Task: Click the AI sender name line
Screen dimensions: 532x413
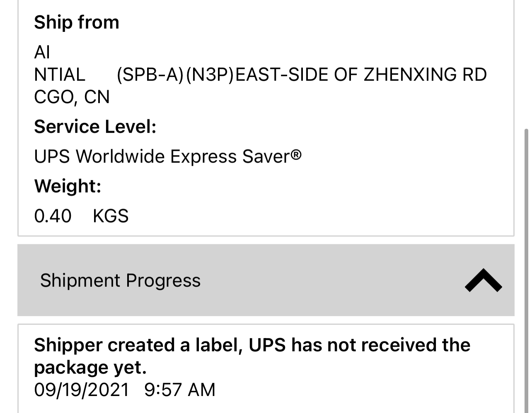Action: point(42,53)
